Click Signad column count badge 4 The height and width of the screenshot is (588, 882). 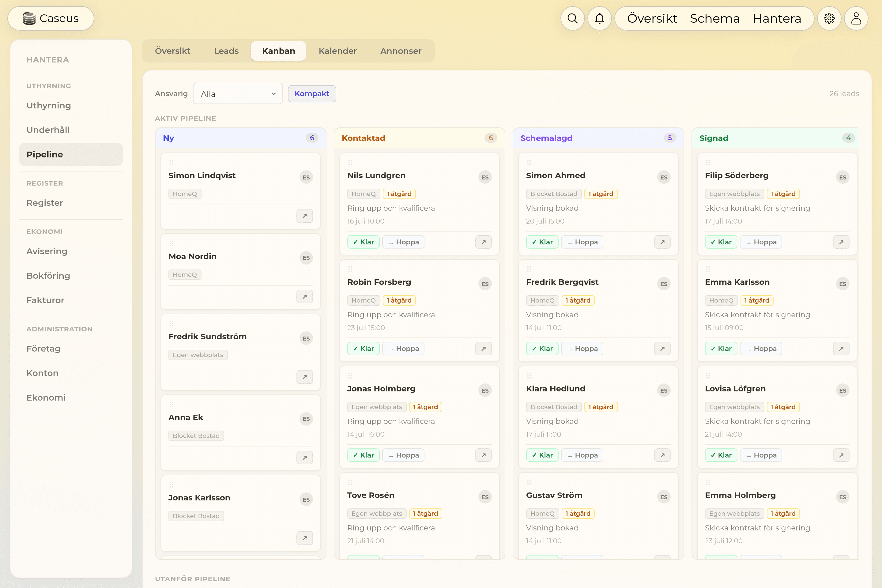848,138
